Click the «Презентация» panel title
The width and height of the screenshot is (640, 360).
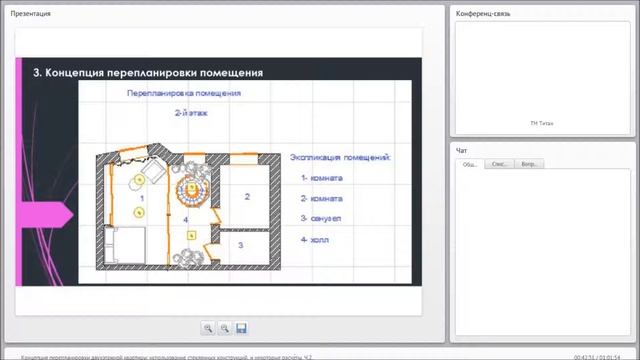(x=31, y=13)
